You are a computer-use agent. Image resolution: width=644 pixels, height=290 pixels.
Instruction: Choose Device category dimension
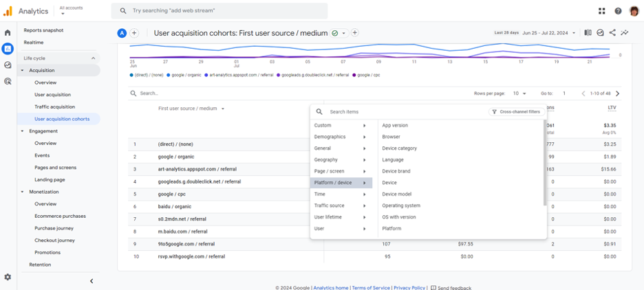[x=399, y=148]
